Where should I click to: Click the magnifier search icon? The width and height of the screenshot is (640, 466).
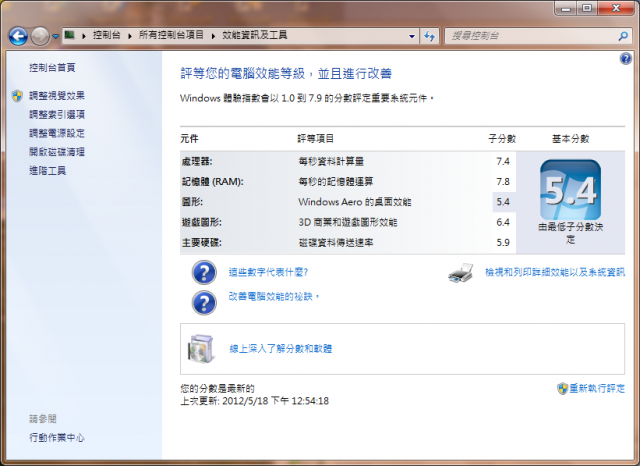(623, 36)
